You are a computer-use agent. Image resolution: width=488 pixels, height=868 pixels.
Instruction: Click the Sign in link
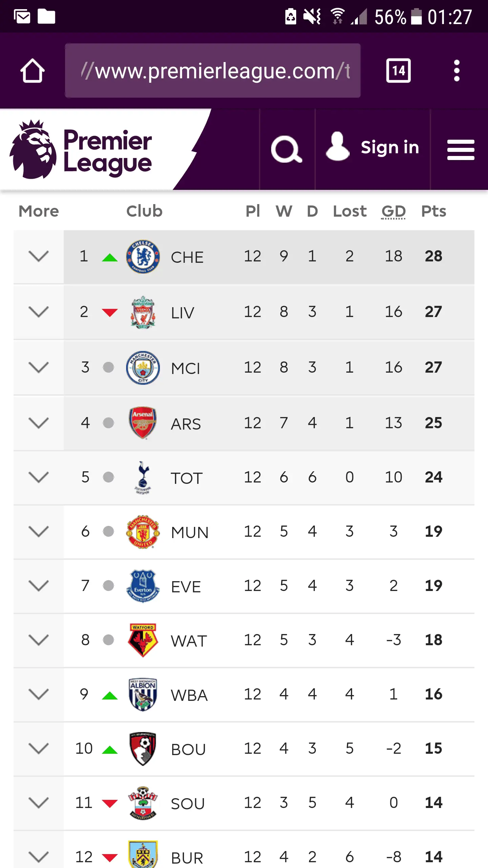click(390, 147)
